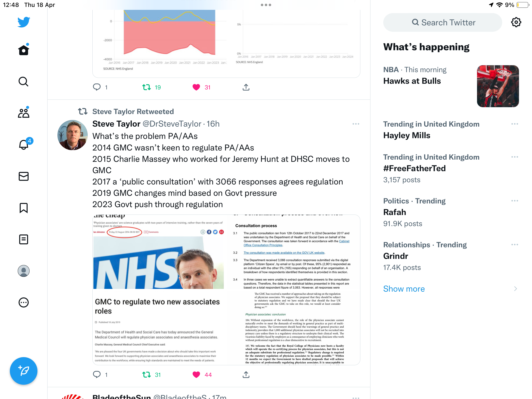Compose a new tweet with the feather button

tap(24, 371)
